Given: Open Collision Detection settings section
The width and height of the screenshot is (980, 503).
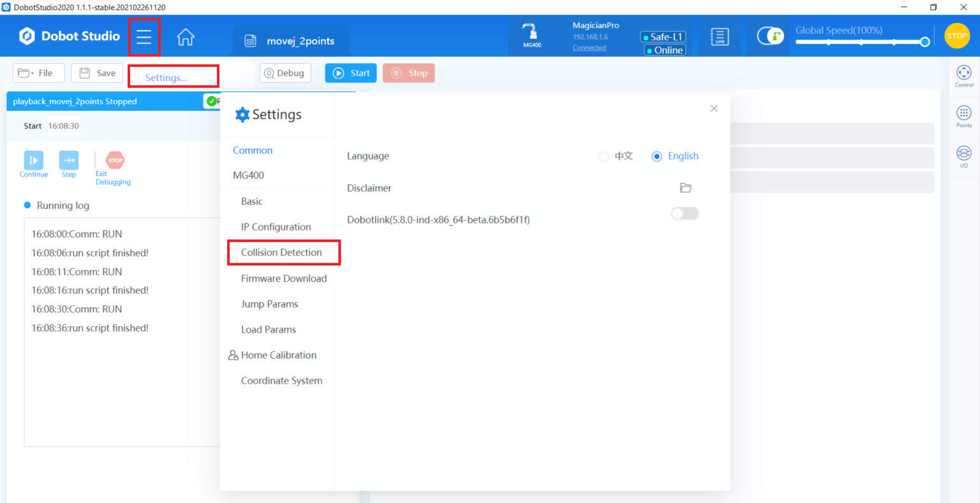Looking at the screenshot, I should (281, 253).
